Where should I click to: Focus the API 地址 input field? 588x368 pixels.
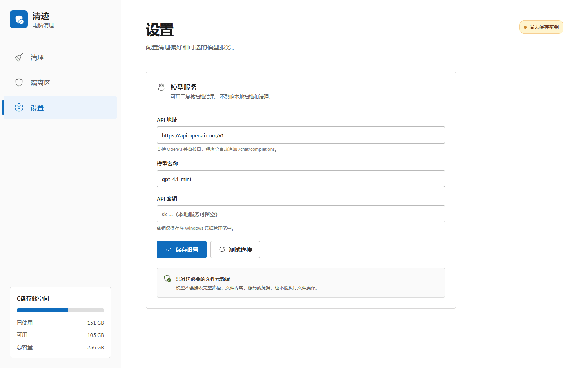coord(301,135)
